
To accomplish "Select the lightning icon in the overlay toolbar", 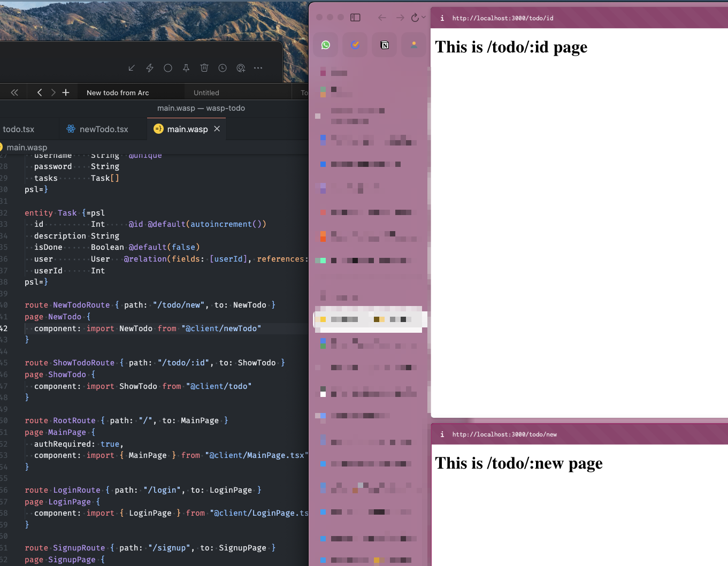I will click(150, 68).
